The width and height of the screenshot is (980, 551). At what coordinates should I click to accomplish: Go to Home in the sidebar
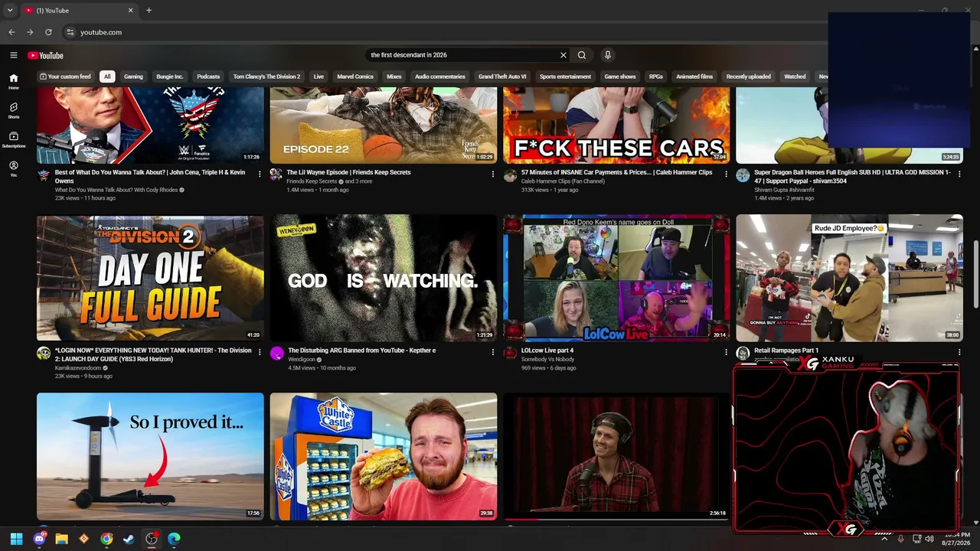(13, 81)
